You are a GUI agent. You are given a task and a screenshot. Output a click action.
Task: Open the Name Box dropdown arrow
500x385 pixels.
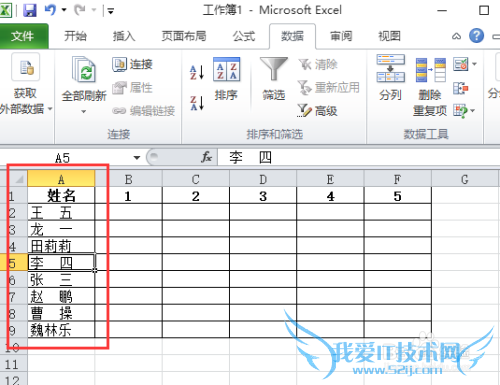pos(137,158)
